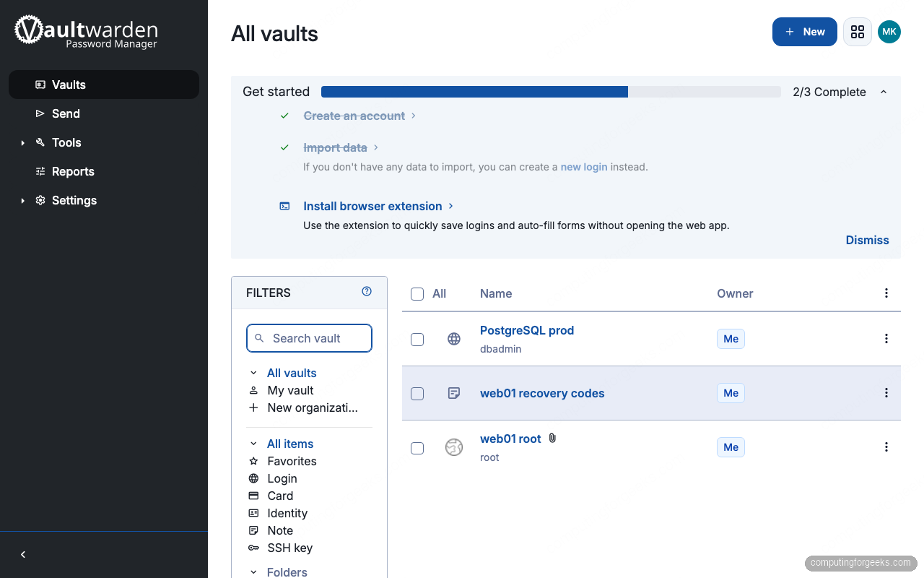The image size is (924, 578).
Task: Click the plus icon for New organization
Action: coord(253,407)
